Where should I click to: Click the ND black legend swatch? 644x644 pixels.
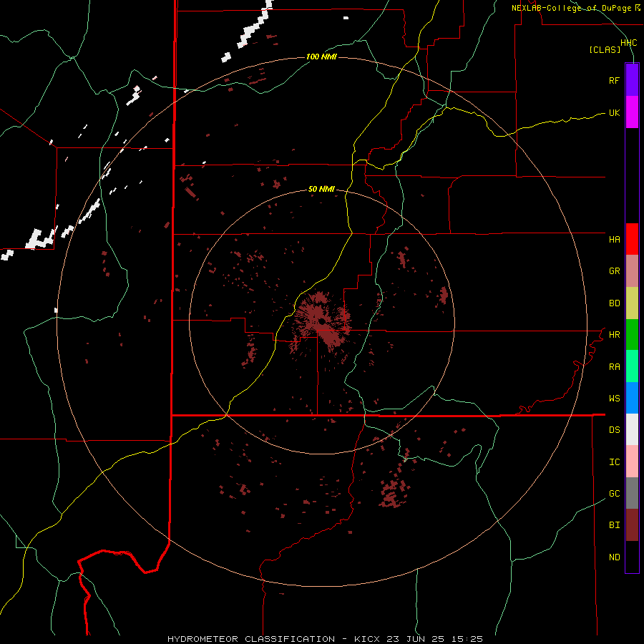pos(632,557)
